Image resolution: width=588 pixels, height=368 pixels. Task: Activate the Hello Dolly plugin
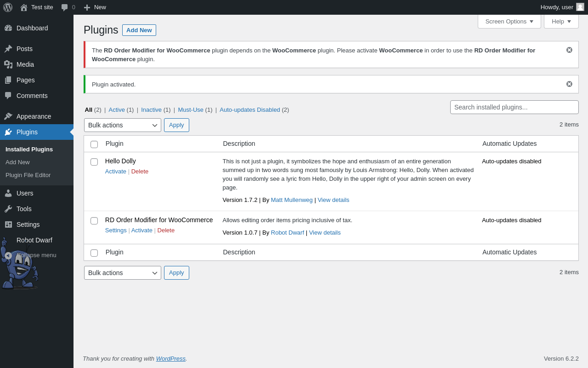click(x=116, y=171)
